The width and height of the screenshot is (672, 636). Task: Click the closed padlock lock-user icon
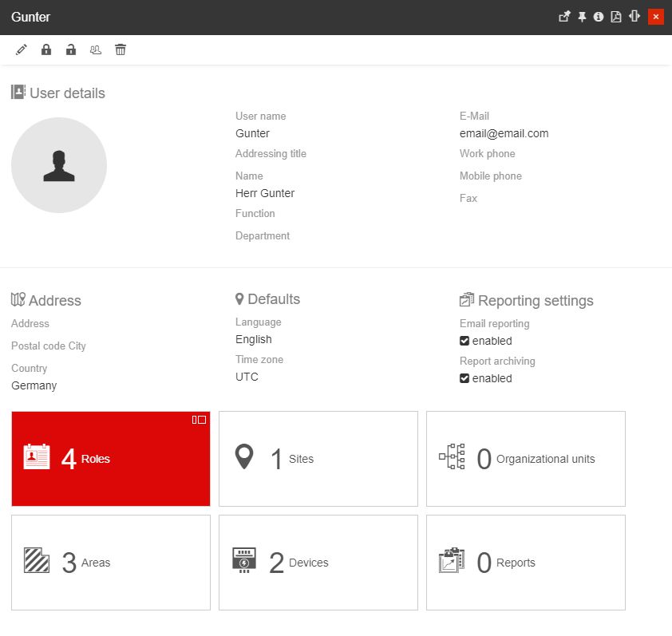point(46,50)
